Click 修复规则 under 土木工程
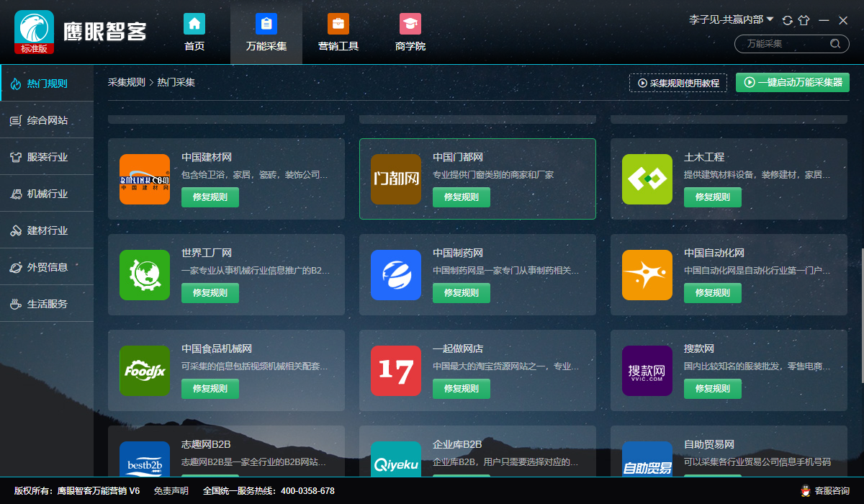The width and height of the screenshot is (864, 504). [x=713, y=197]
